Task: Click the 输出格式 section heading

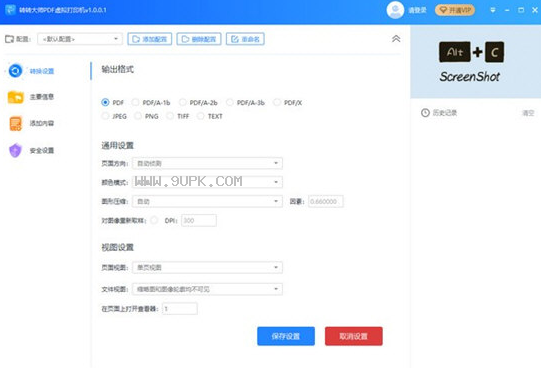Action: [x=118, y=69]
